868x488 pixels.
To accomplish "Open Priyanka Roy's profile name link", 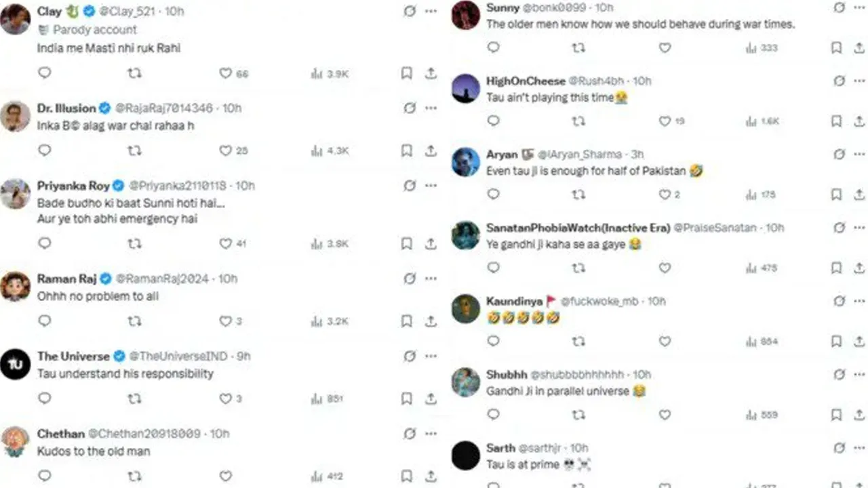I will tap(74, 186).
